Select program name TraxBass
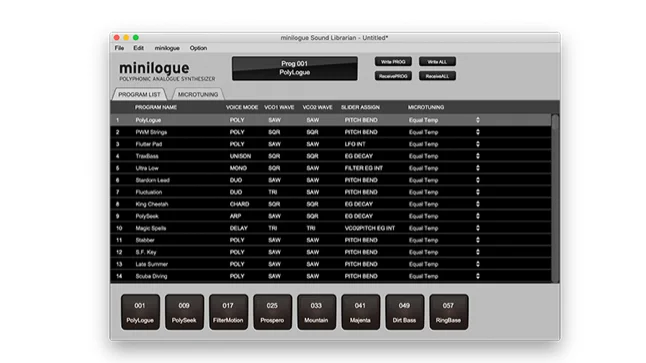Viewport: 646px width, 363px height. 147,156
